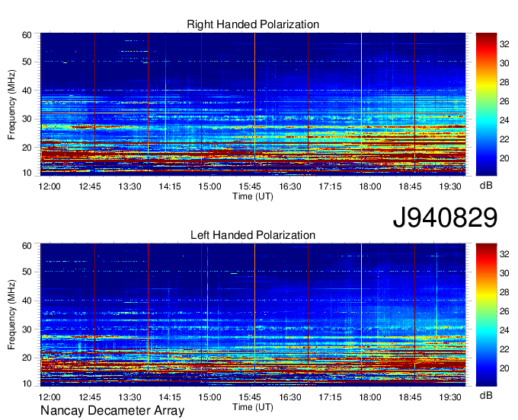Screen dimensions: 518x420
Task: Click the 17:15 tick on the bottom plot
Action: (x=330, y=397)
